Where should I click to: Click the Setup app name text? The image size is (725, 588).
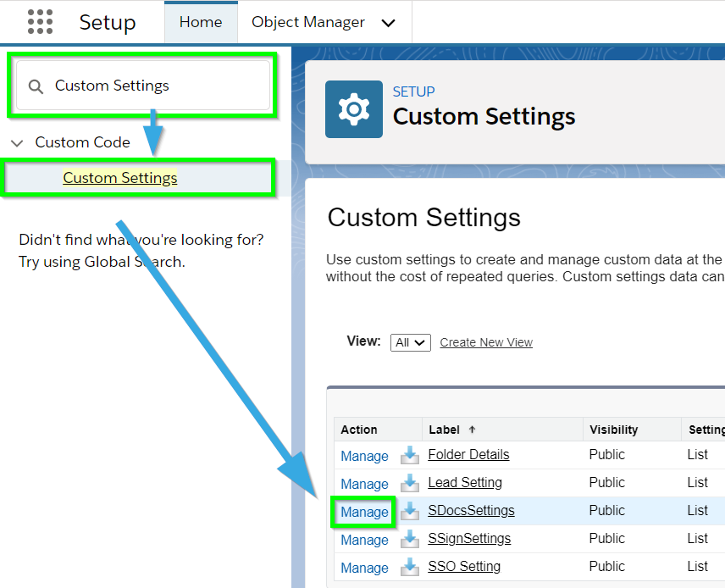point(108,23)
